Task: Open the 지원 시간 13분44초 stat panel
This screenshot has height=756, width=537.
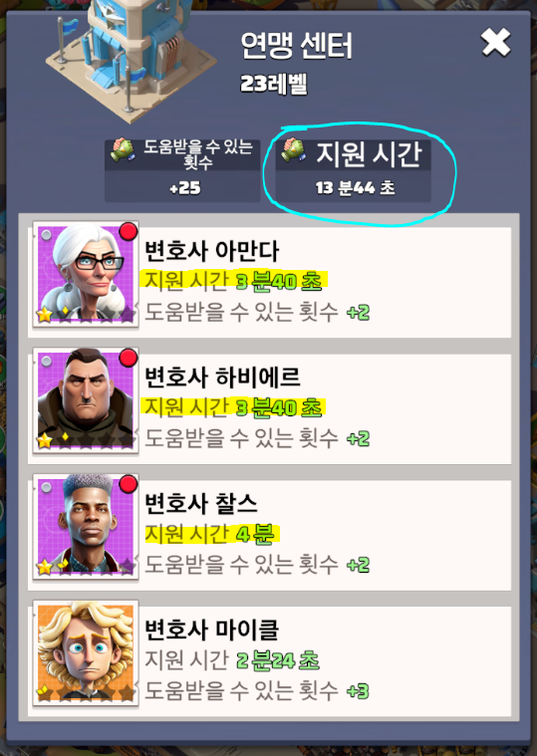Action: pos(353,170)
